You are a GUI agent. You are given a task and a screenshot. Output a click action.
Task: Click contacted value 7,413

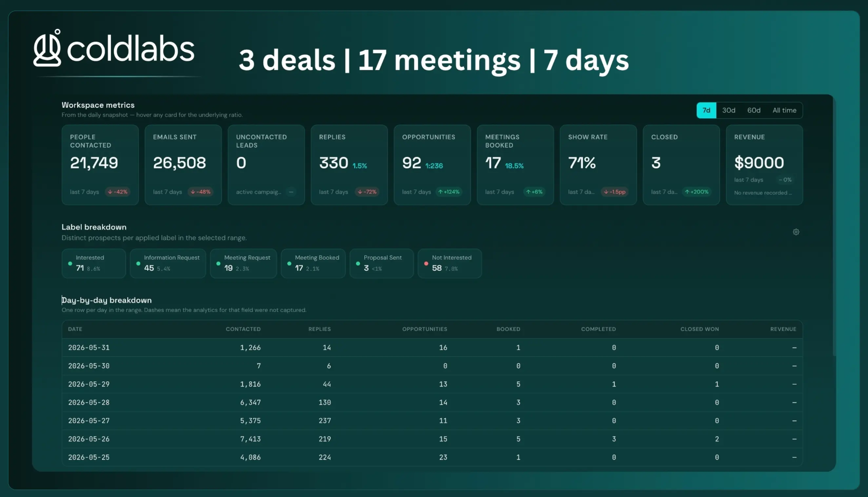[x=250, y=439]
